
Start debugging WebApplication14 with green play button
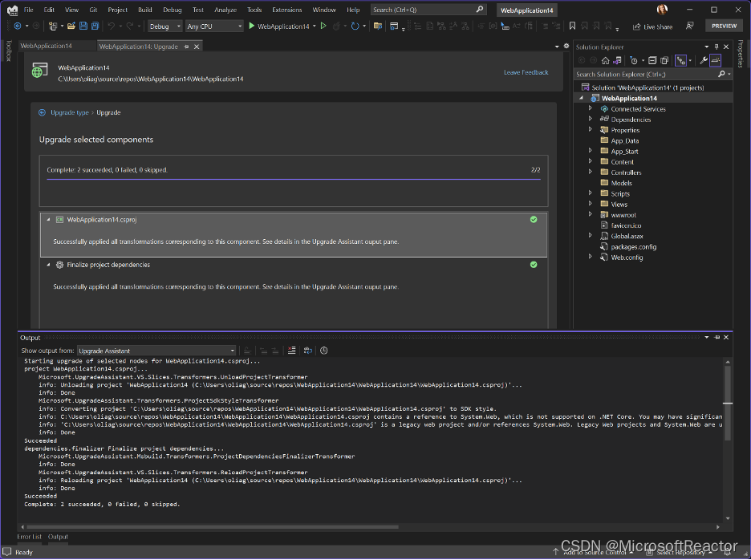pyautogui.click(x=251, y=26)
